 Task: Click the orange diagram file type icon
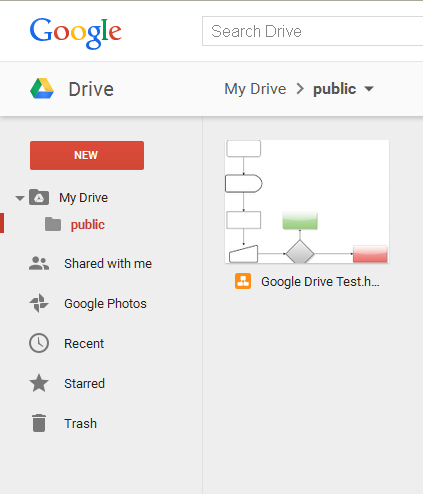point(243,281)
